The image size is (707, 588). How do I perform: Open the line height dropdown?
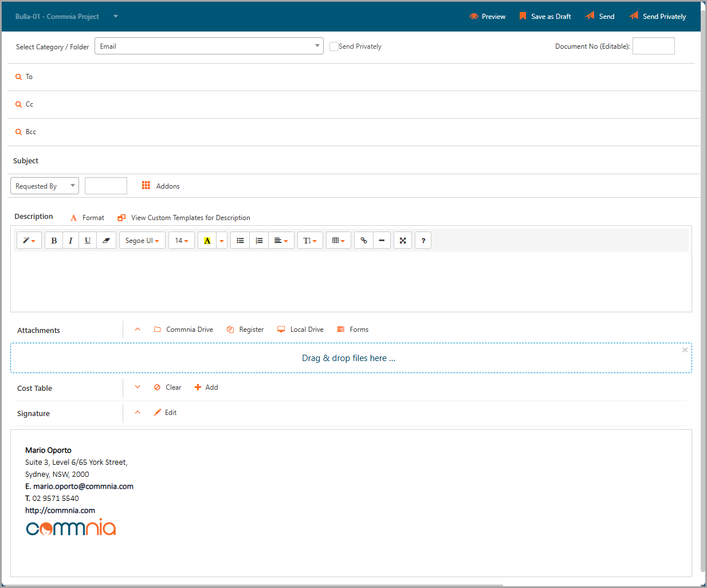coord(310,241)
